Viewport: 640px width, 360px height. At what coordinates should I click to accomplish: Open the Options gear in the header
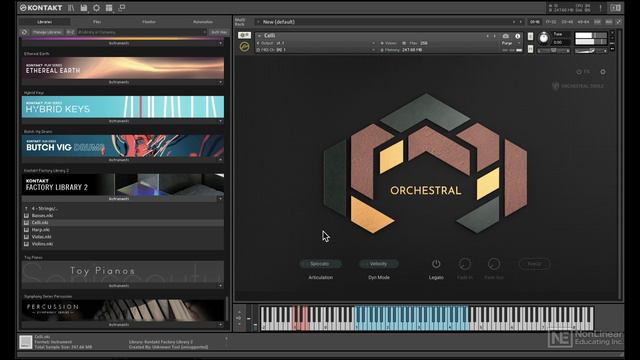[96, 8]
